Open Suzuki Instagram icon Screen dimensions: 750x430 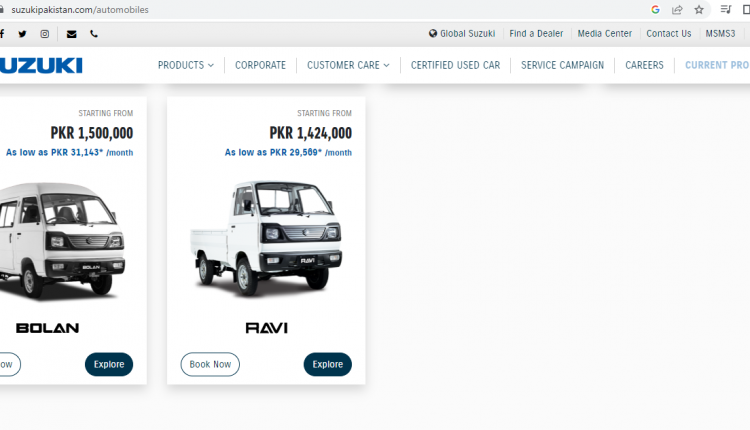tap(44, 34)
